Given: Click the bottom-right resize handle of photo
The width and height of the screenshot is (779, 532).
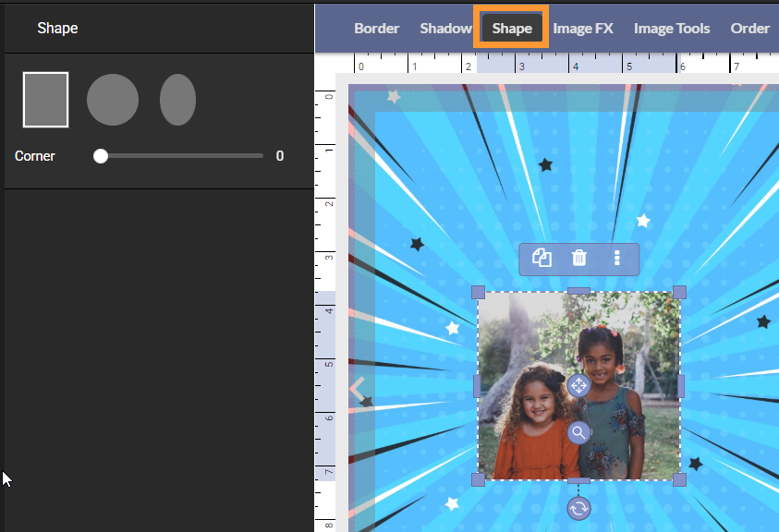Looking at the screenshot, I should tap(679, 480).
